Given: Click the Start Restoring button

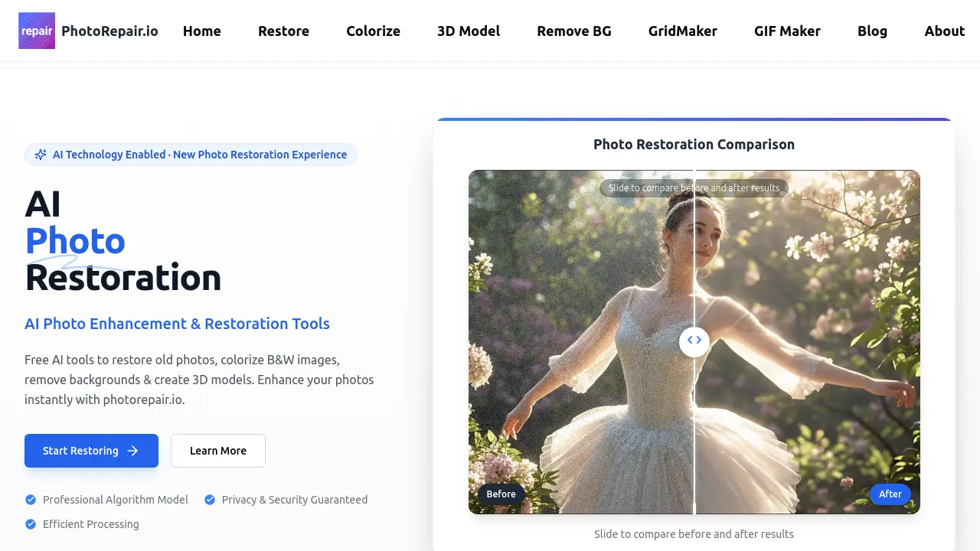Looking at the screenshot, I should click(x=91, y=451).
